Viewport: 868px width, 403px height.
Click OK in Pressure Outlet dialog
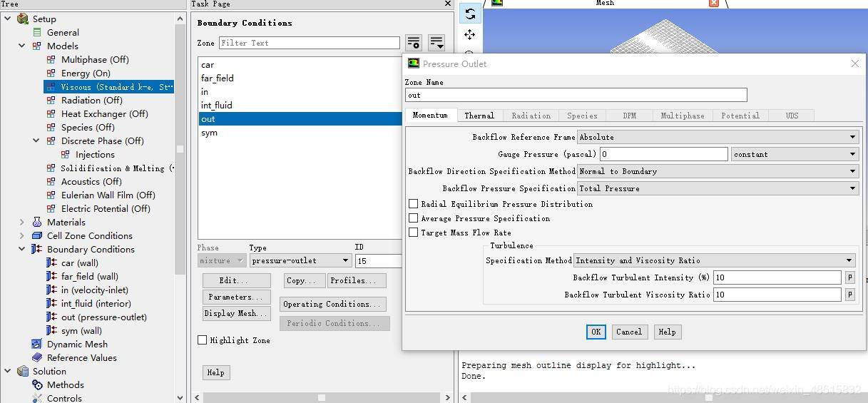596,332
